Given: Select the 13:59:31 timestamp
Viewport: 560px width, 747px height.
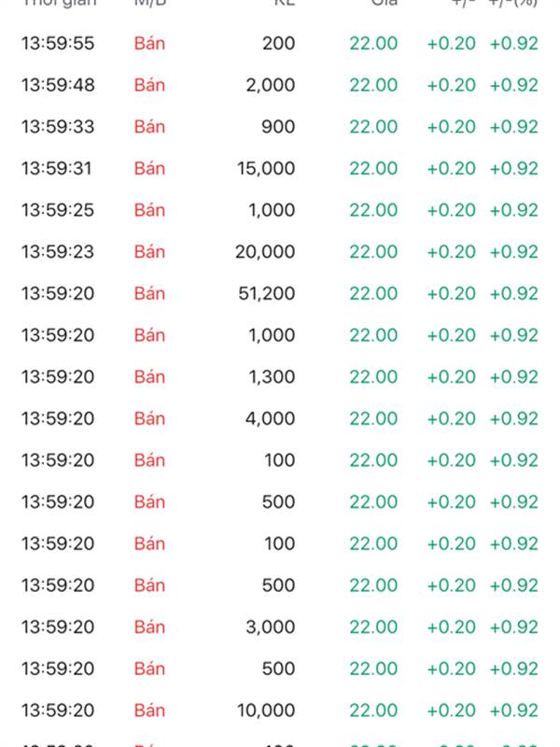Looking at the screenshot, I should (58, 168).
